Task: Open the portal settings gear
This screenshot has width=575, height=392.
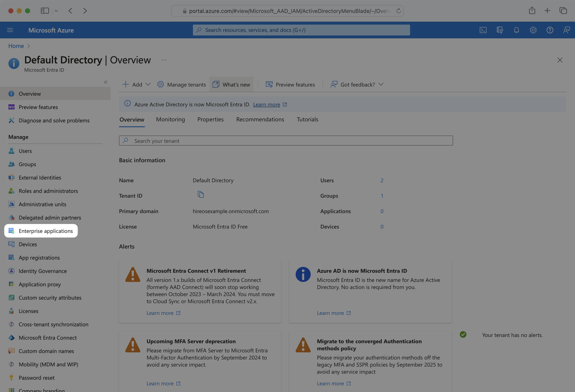Action: (533, 30)
